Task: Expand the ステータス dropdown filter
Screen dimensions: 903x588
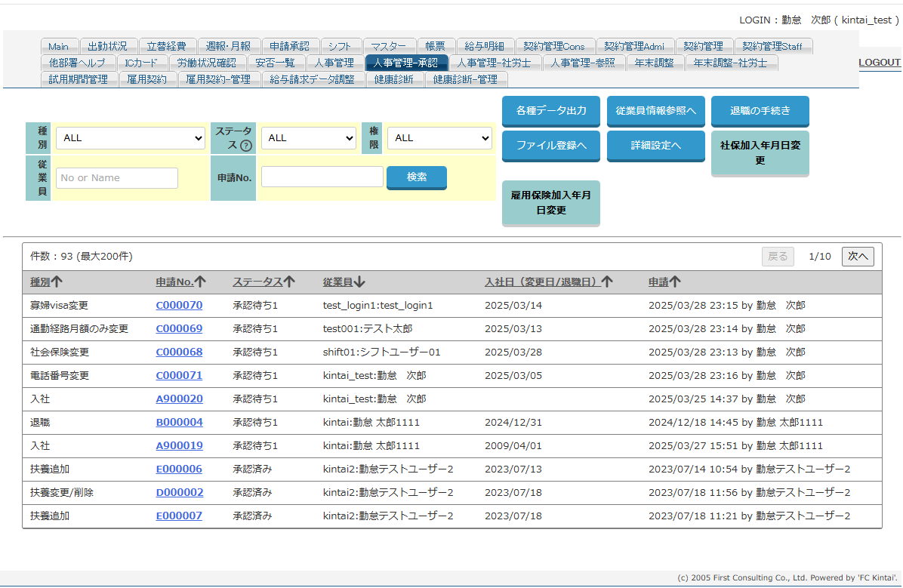Action: 308,138
